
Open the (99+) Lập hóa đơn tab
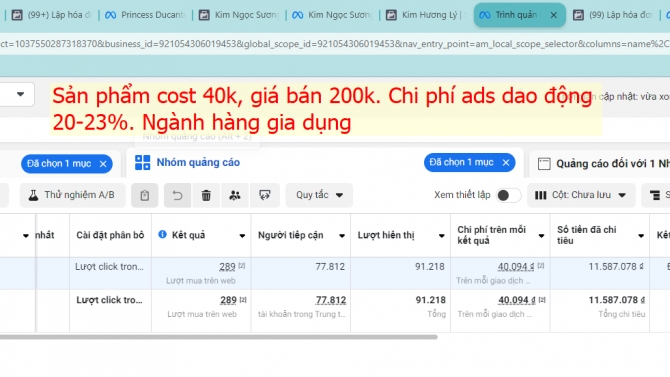pyautogui.click(x=52, y=15)
